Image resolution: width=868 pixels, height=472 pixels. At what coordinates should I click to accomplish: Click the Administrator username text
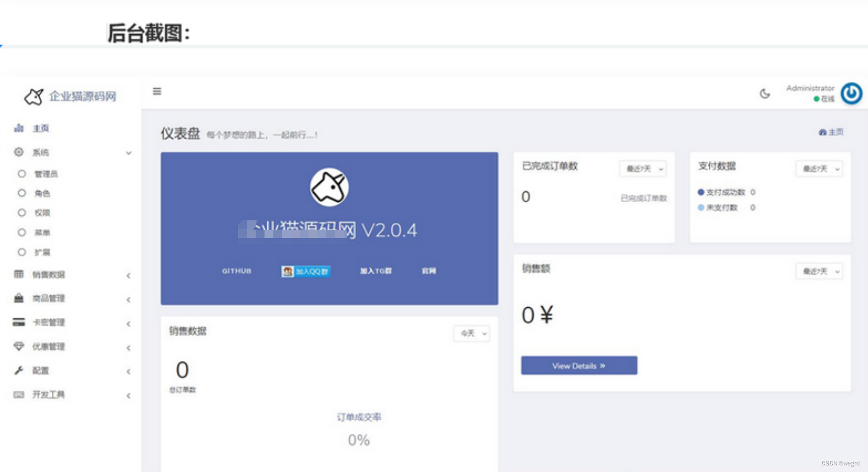[x=810, y=88]
